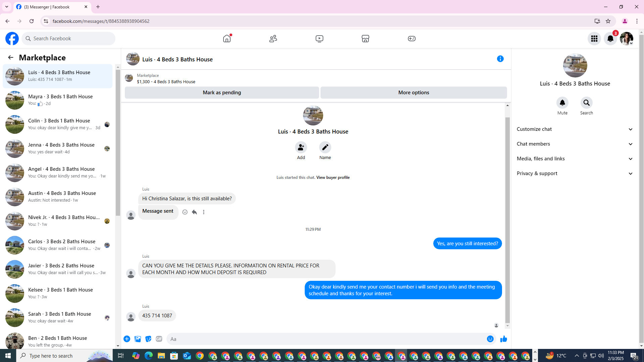Expand Media, files and links section
This screenshot has width=644, height=362.
click(575, 159)
